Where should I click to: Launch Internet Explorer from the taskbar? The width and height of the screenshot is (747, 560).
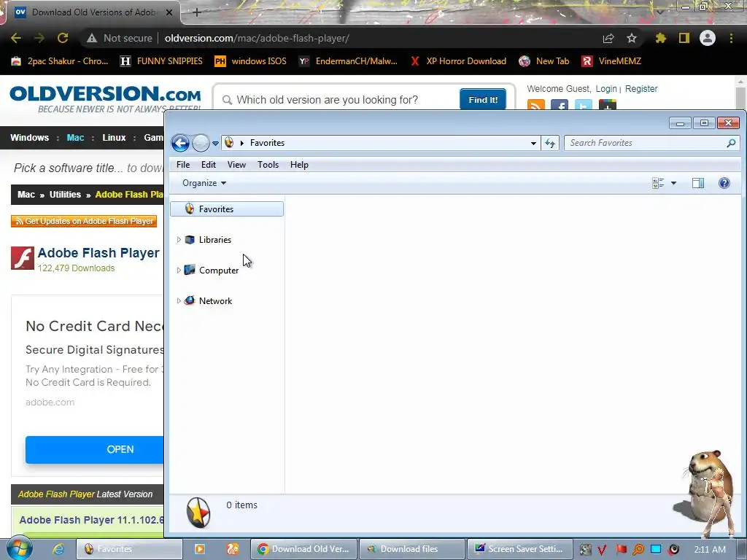pyautogui.click(x=58, y=549)
